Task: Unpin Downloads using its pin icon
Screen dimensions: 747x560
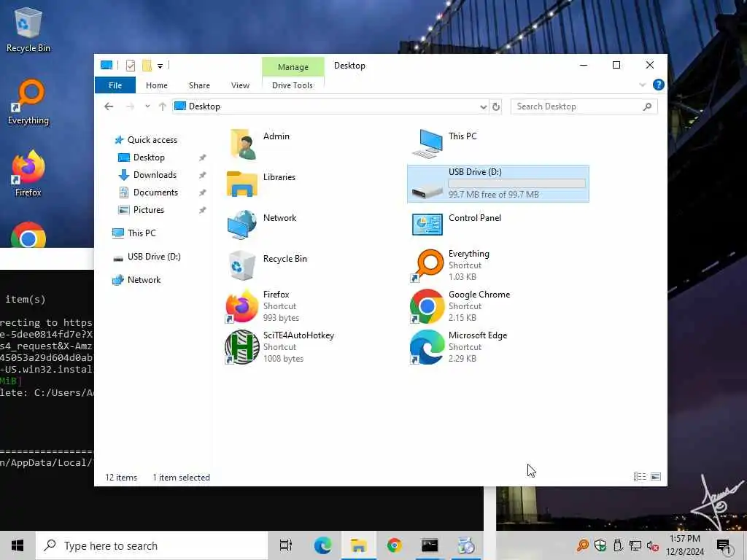Action: [x=203, y=175]
